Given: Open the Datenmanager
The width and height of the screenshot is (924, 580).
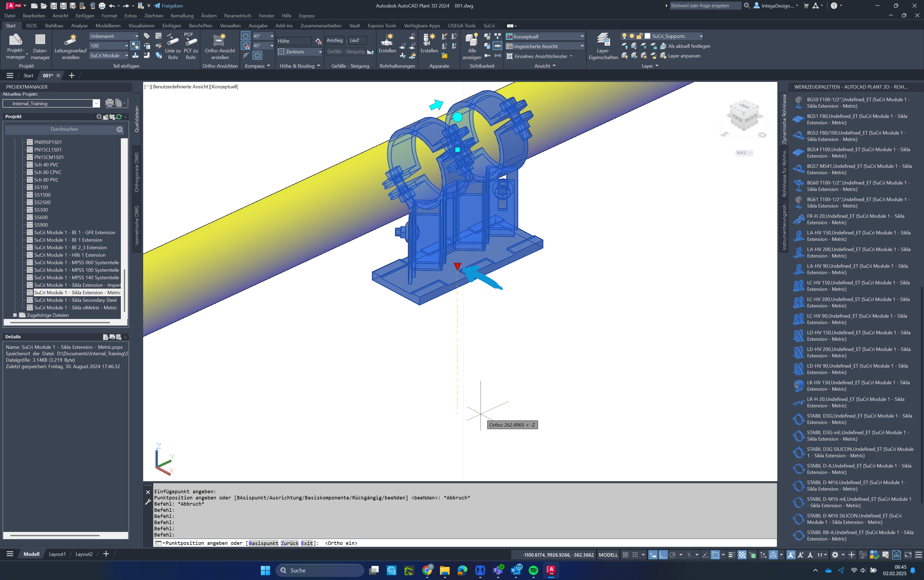Looking at the screenshot, I should (40, 46).
